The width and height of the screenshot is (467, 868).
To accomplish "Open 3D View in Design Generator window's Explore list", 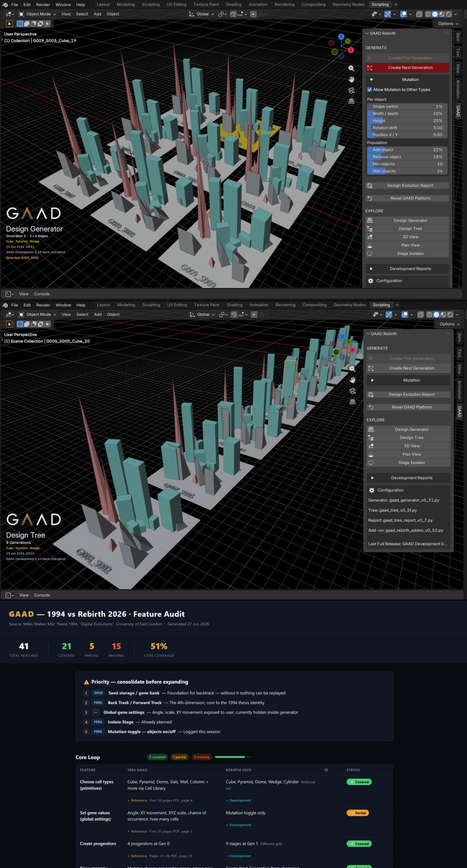I will tap(408, 237).
